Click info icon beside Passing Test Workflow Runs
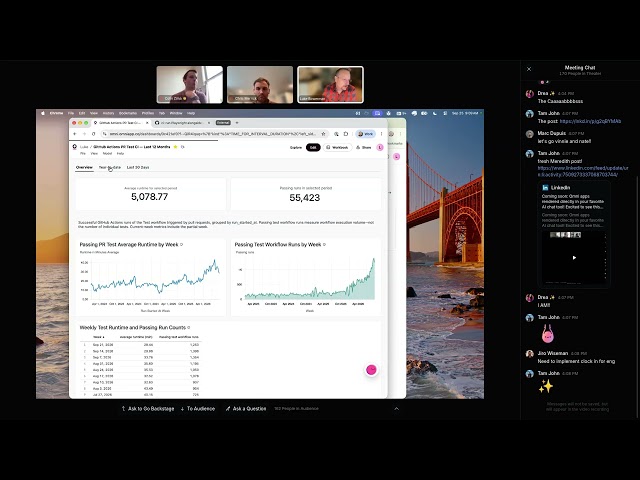Screen dimensions: 640x480 324,244
